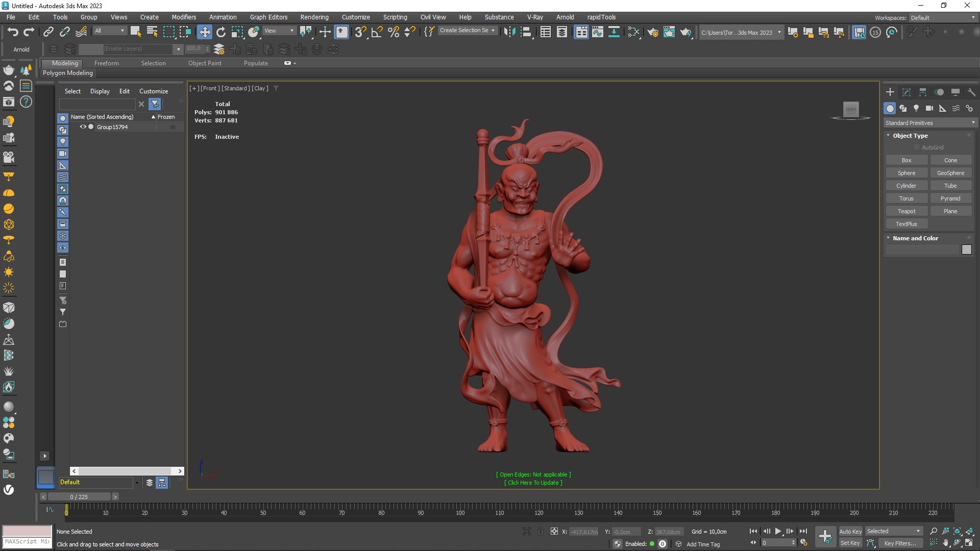Click the GeoSphere primitive button
980x551 pixels.
950,173
